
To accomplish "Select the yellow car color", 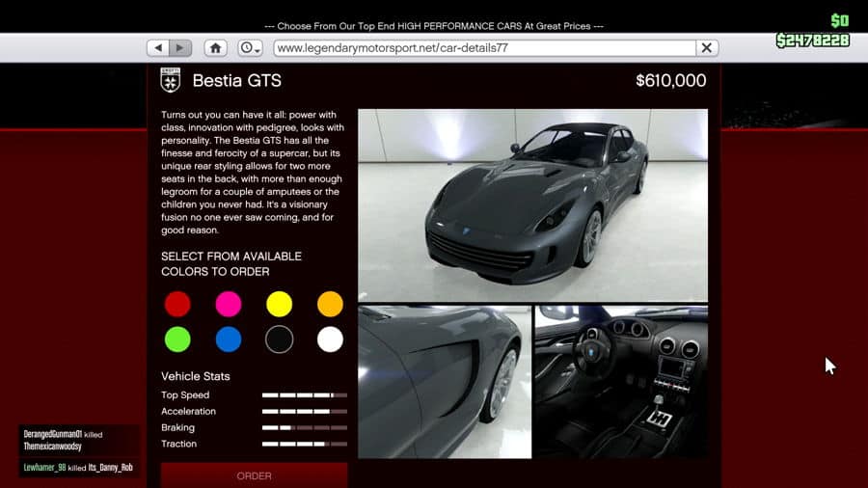I will click(x=279, y=305).
